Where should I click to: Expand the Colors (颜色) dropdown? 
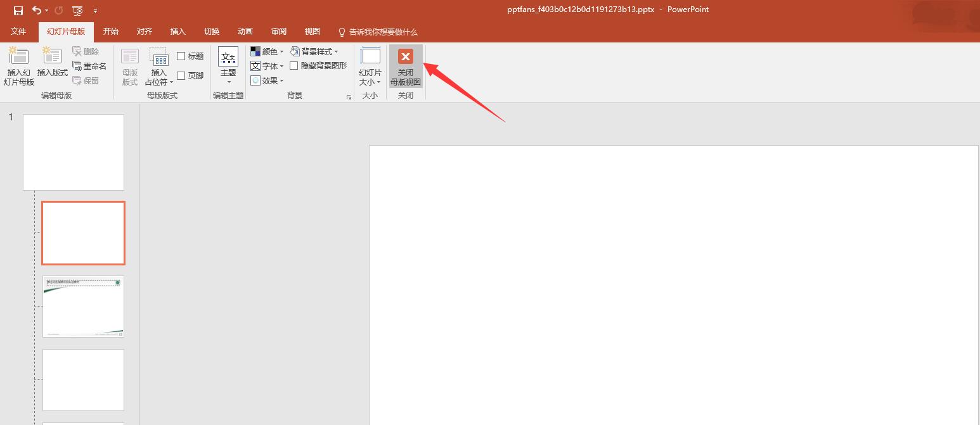tap(267, 51)
